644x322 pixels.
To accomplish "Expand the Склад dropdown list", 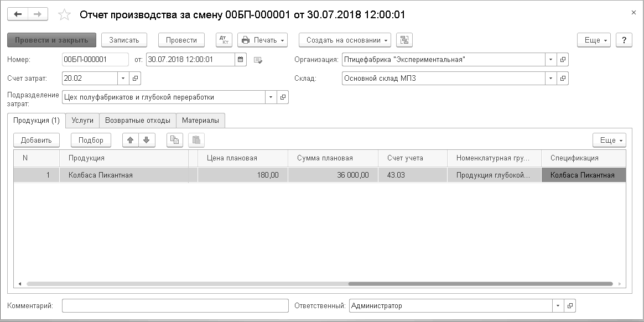I will click(550, 78).
